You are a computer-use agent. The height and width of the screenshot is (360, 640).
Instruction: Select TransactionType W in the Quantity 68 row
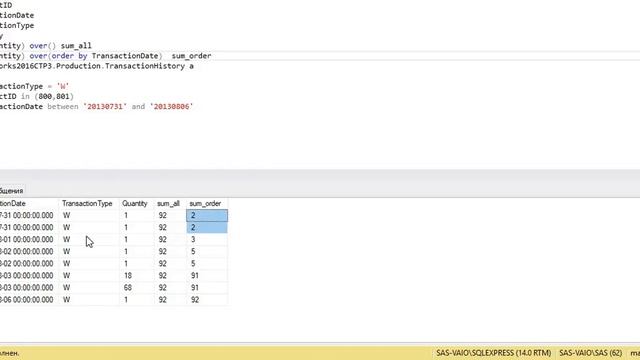pos(89,287)
